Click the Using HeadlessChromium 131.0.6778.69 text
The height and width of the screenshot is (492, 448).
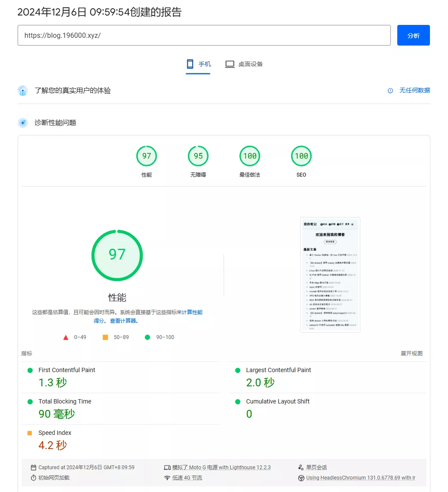[361, 478]
